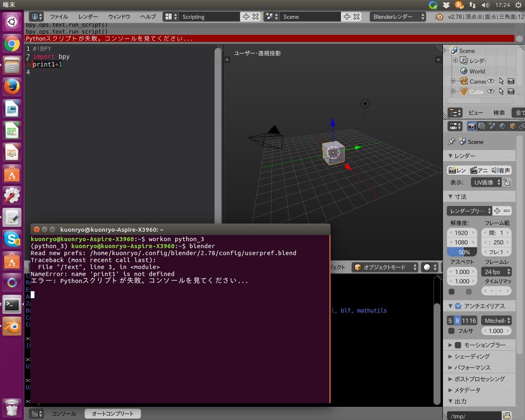This screenshot has height=420, width=525.
Task: Open the UV画像 display dropdown
Action: [486, 183]
